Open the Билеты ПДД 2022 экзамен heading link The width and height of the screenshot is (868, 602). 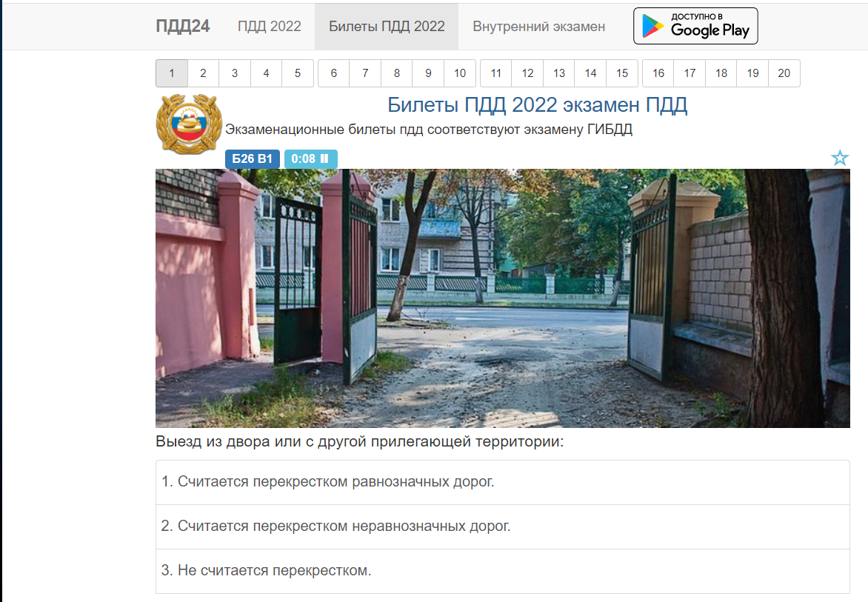coord(538,104)
